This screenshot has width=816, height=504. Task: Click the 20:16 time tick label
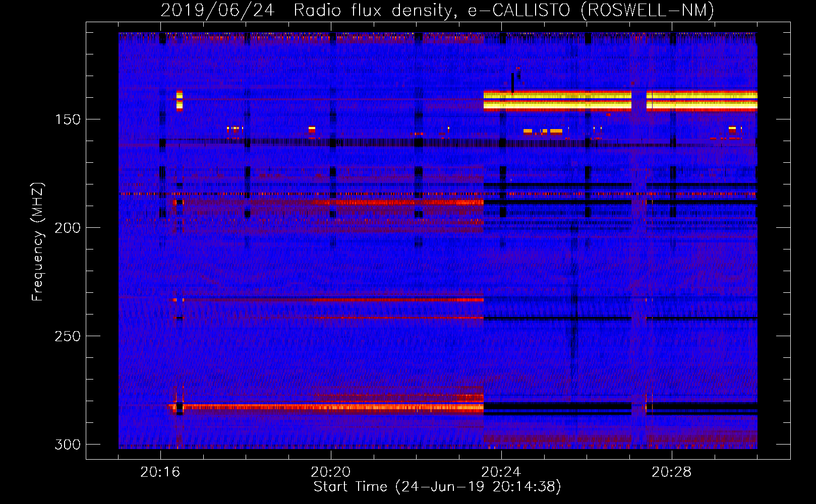tap(160, 472)
